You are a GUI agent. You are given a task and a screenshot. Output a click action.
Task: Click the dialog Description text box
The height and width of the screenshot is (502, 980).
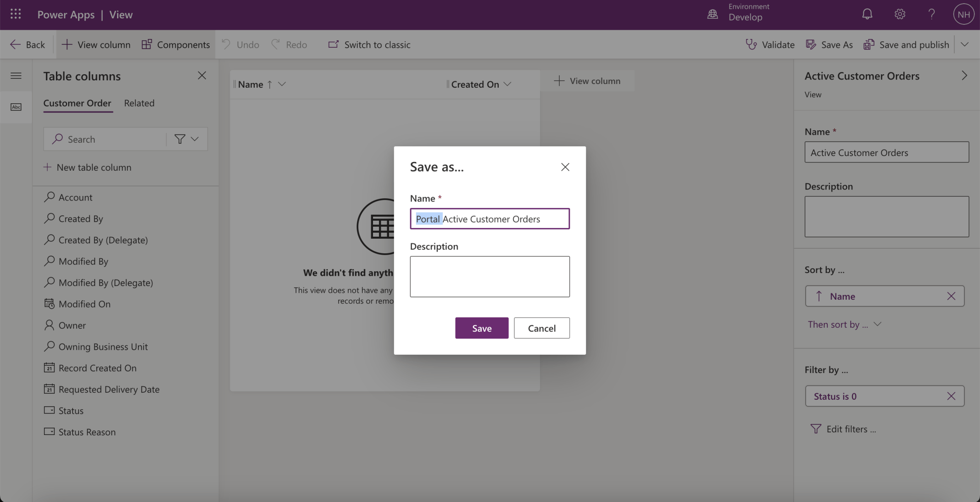[490, 277]
